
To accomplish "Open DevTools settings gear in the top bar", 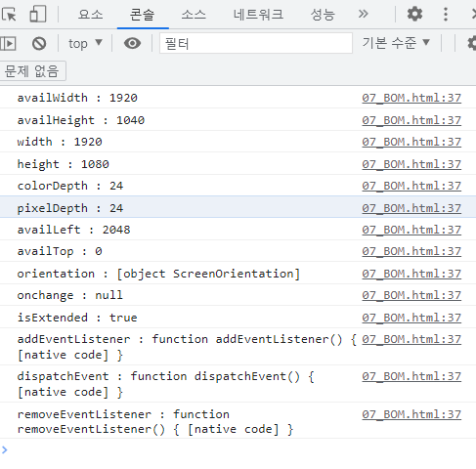I will [x=414, y=15].
